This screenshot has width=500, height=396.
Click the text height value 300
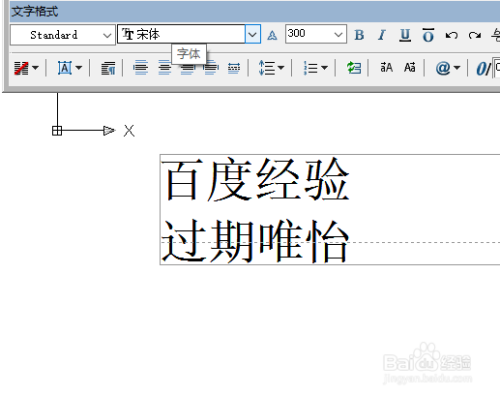[x=297, y=34]
